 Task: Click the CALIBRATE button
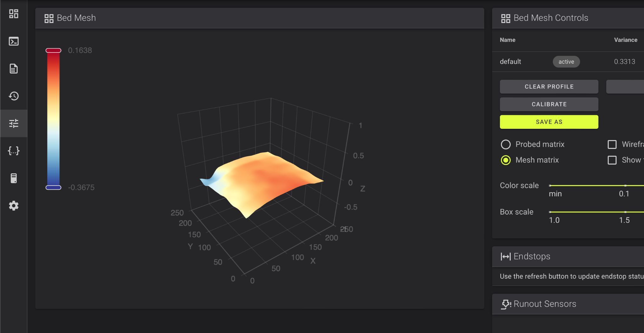pos(549,104)
